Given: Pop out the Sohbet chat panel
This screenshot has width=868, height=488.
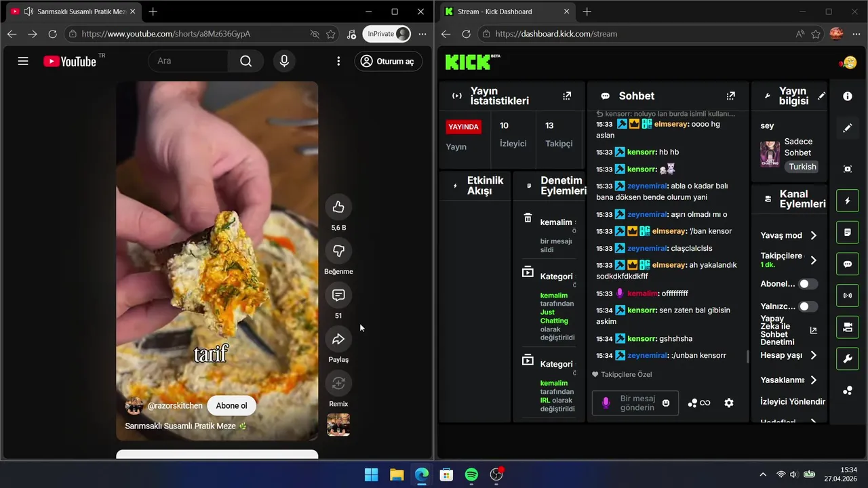Looking at the screenshot, I should click(x=730, y=96).
